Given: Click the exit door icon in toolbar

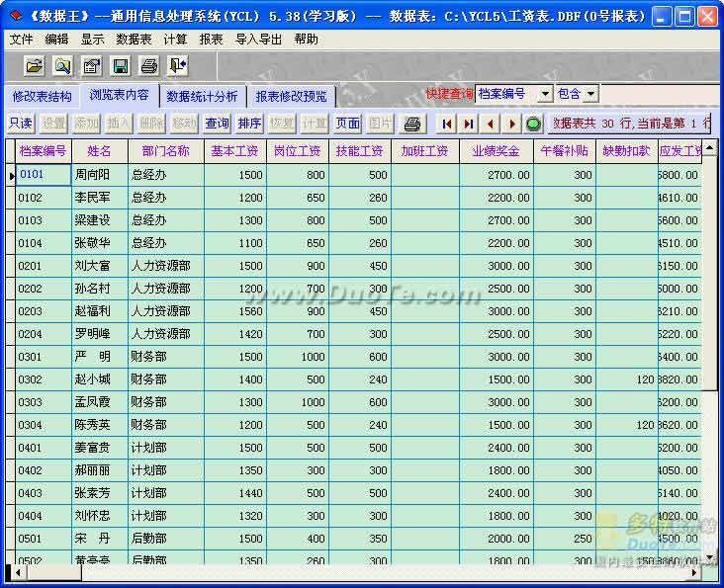Looking at the screenshot, I should tap(177, 66).
